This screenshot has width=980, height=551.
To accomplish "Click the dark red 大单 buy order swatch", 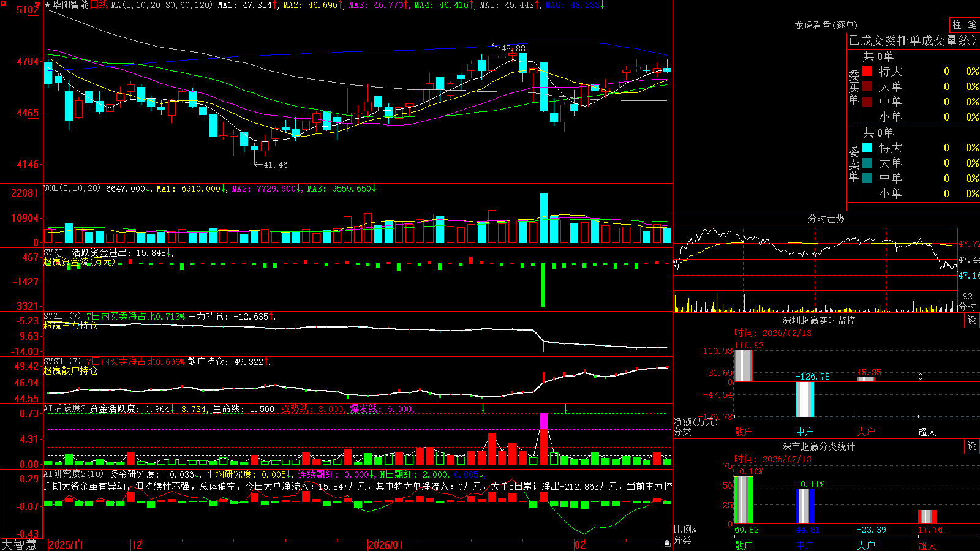I will (867, 86).
